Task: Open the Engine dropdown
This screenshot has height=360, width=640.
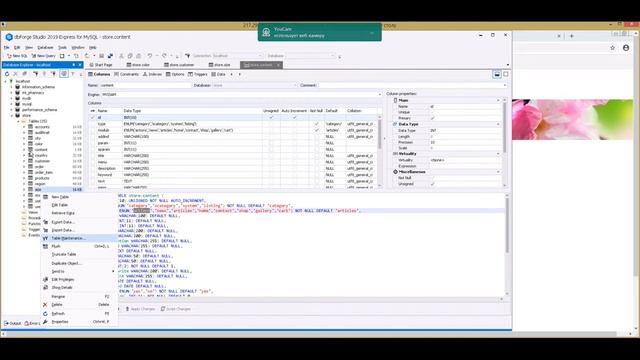Action: tap(379, 94)
